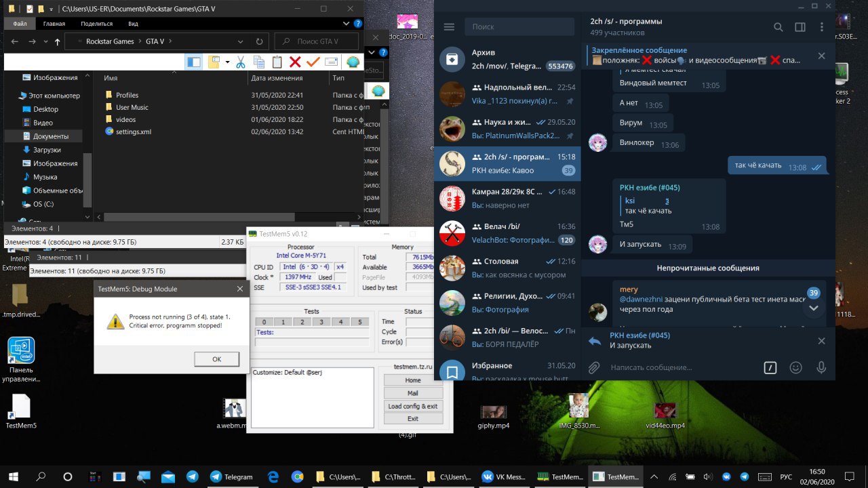Click the РУС language indicator in taskbar

click(786, 476)
